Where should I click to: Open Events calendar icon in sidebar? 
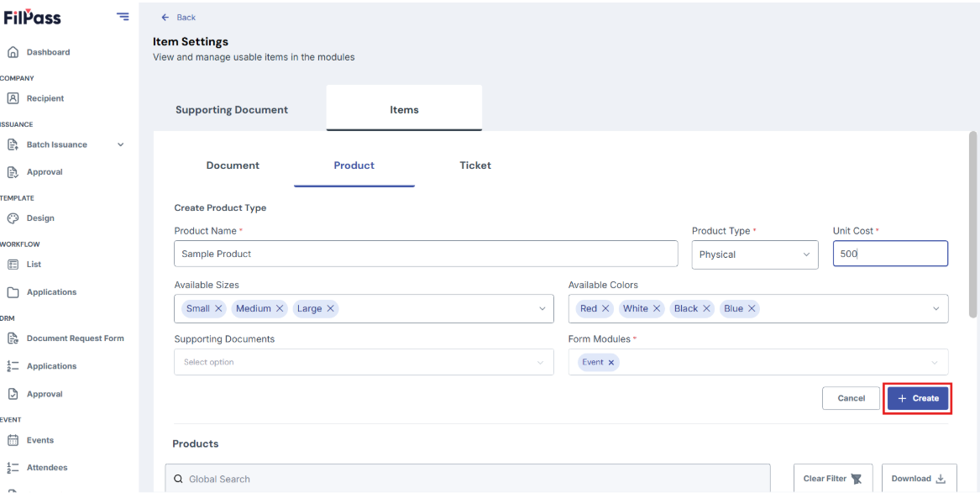tap(13, 440)
